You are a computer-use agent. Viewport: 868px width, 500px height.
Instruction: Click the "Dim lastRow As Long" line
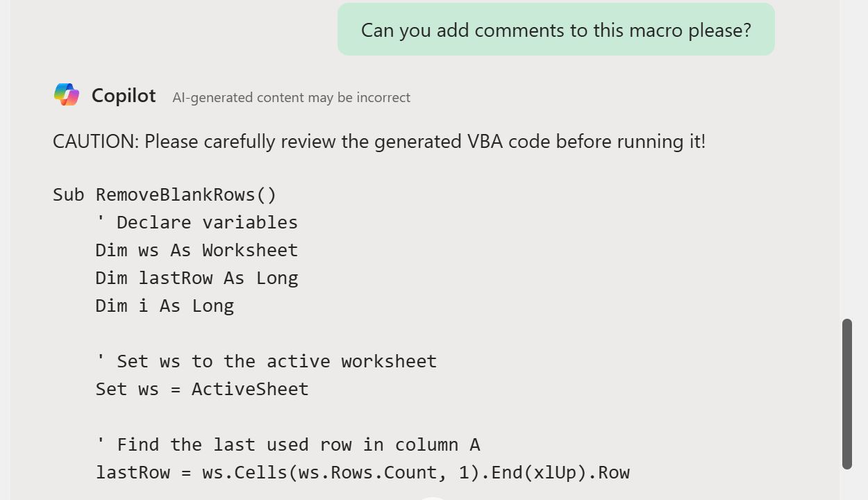pos(197,278)
